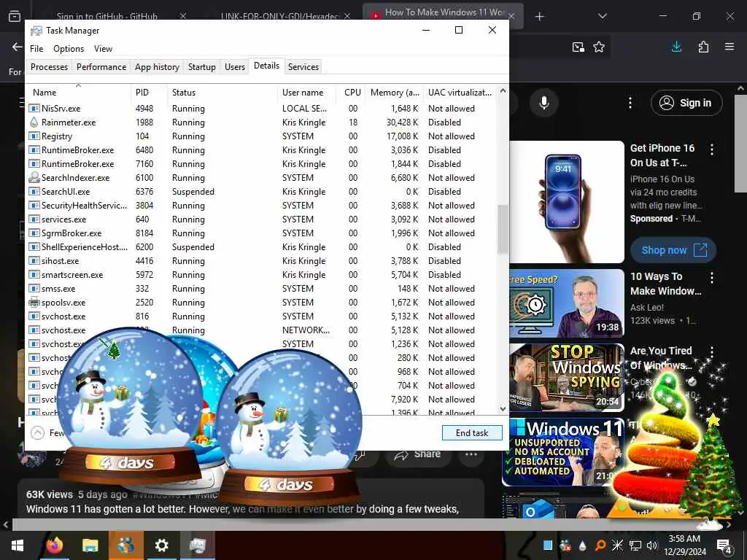This screenshot has width=747, height=560.
Task: Click the YouTube Sign in button
Action: [686, 103]
